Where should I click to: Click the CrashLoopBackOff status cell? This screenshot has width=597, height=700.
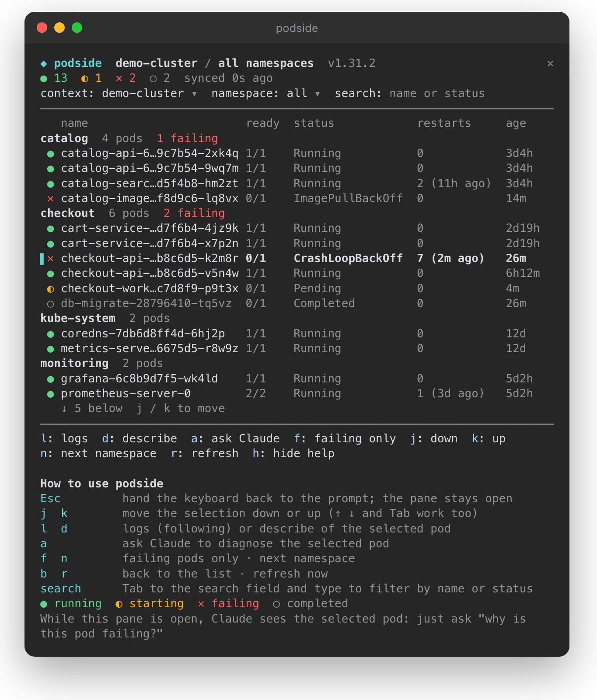point(348,259)
